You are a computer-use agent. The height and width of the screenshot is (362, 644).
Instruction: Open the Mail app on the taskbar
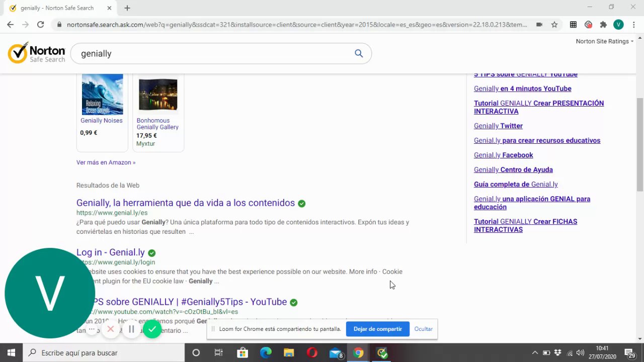click(x=336, y=352)
